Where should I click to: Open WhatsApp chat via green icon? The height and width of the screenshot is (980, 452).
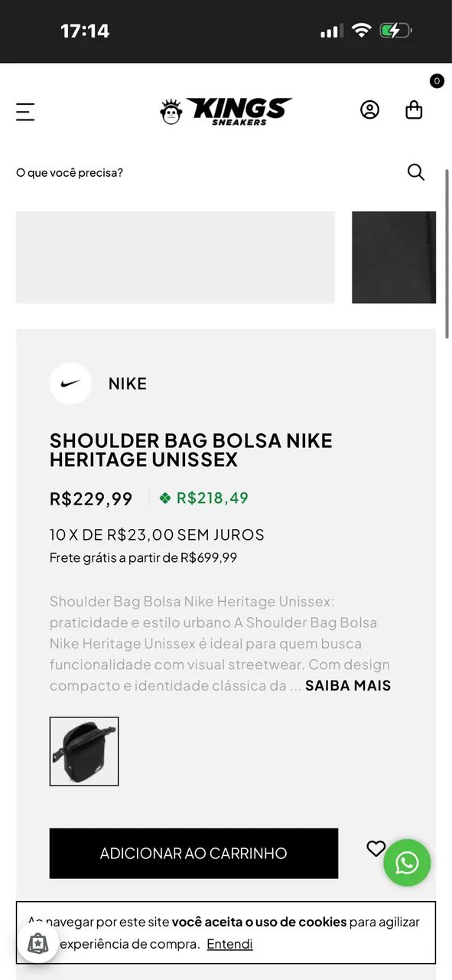click(x=407, y=863)
